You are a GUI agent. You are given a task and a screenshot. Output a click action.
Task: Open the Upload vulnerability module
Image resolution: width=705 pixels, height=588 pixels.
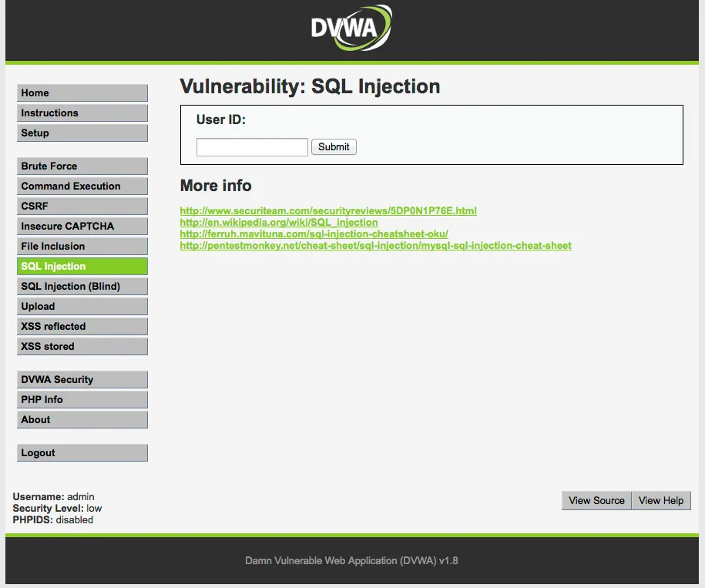(82, 306)
